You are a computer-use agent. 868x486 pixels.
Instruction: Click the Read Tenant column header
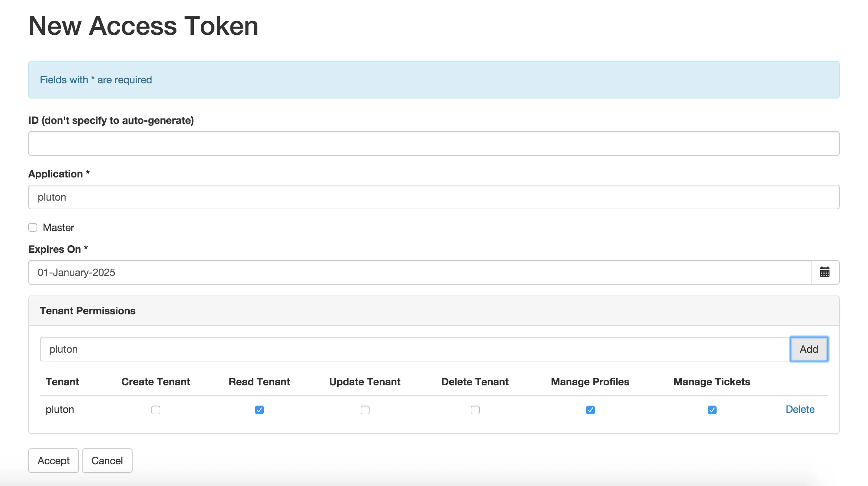(x=259, y=382)
